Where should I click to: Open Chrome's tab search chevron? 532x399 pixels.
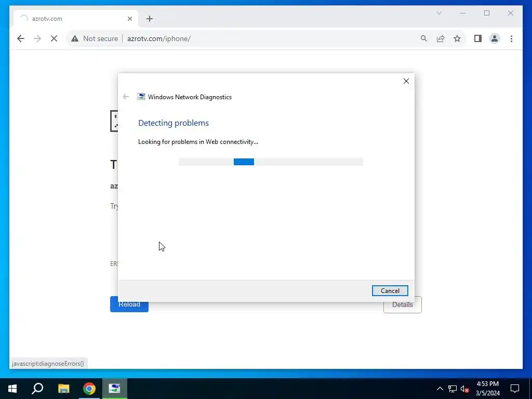pyautogui.click(x=438, y=13)
